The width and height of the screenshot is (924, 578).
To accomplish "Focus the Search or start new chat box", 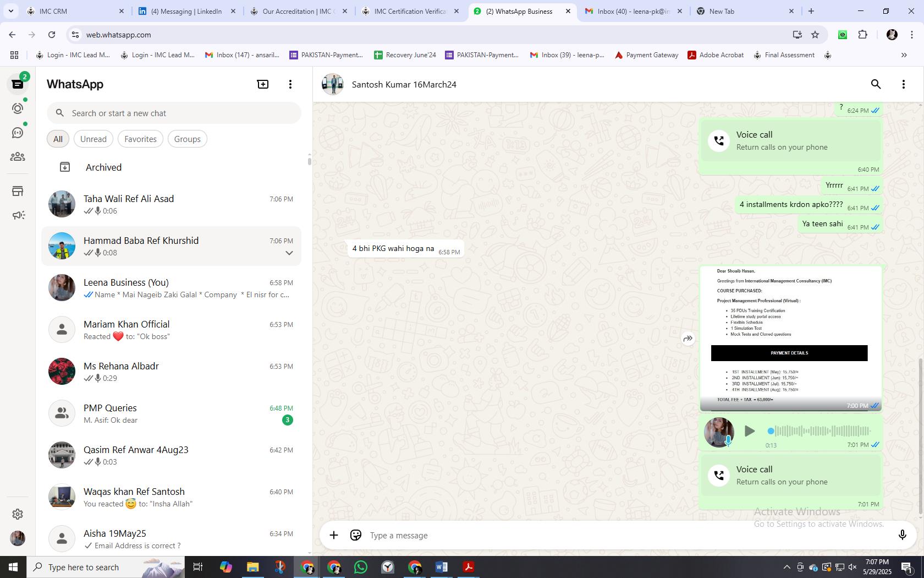I will click(x=174, y=113).
